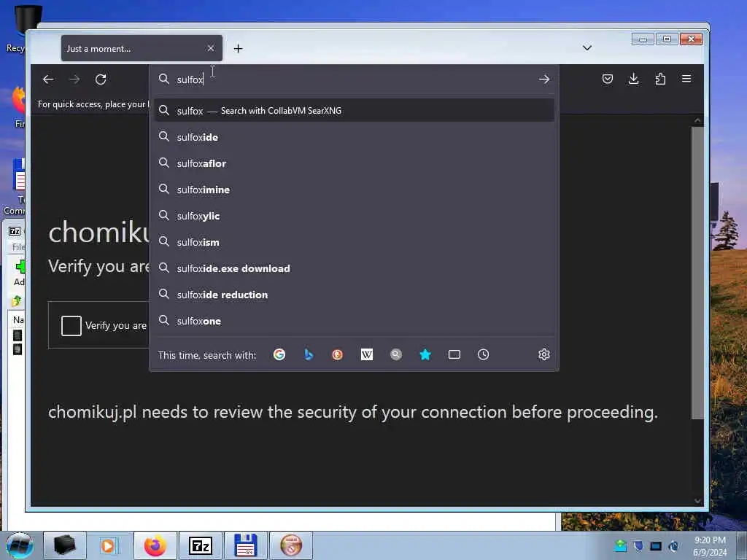Click the network icon in system tray

pyautogui.click(x=656, y=546)
